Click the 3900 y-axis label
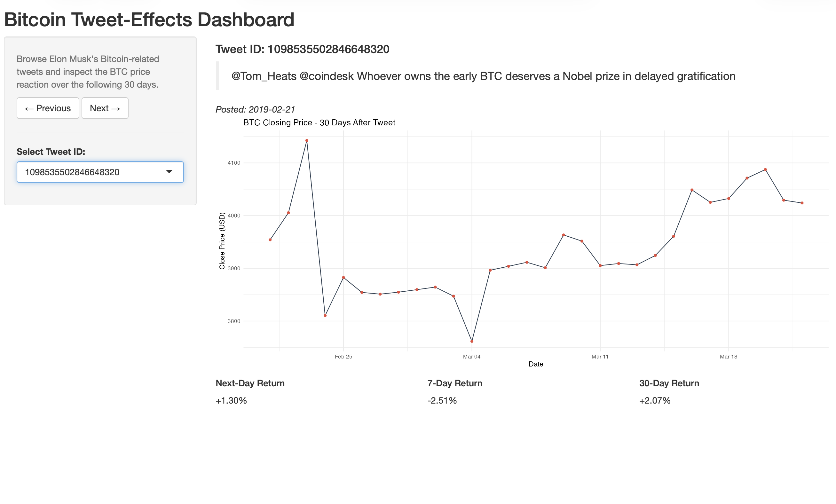This screenshot has height=504, width=836. click(x=234, y=268)
